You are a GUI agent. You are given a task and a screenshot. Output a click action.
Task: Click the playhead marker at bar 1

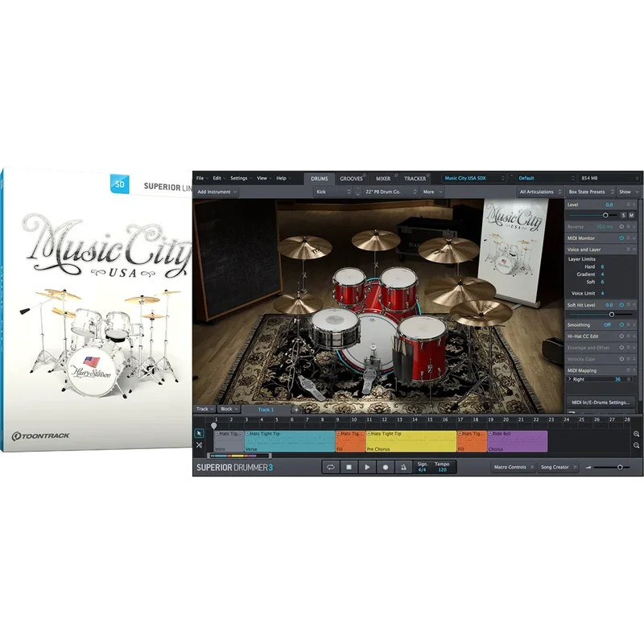pyautogui.click(x=214, y=426)
